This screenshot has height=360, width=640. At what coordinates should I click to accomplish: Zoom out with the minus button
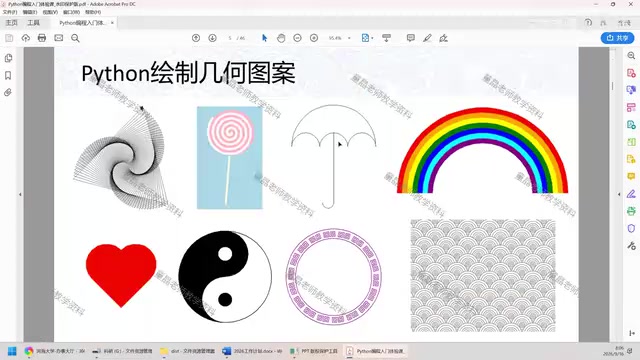[x=297, y=38]
